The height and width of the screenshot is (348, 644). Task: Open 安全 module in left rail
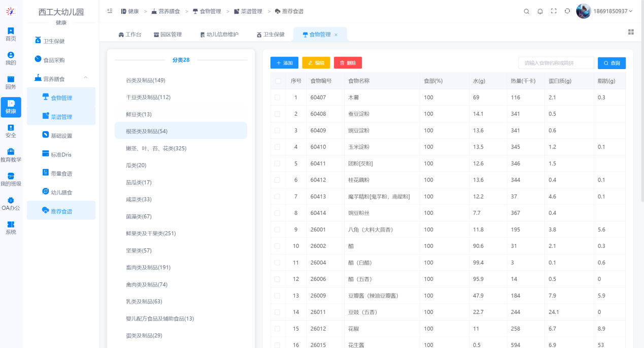click(x=11, y=131)
